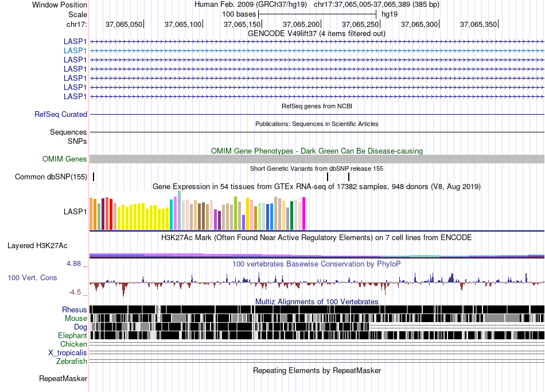Click the 4.88 PhyloP upper limit value
The width and height of the screenshot is (545, 392).
click(x=74, y=264)
